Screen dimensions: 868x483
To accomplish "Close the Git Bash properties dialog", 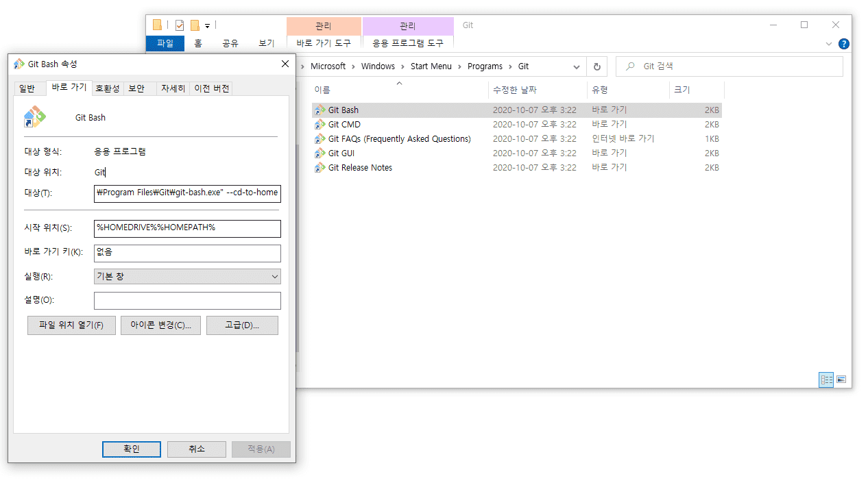I will pos(285,64).
